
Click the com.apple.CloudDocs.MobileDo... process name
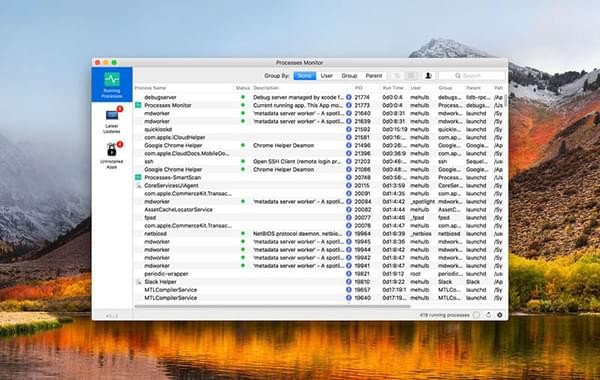tap(187, 153)
